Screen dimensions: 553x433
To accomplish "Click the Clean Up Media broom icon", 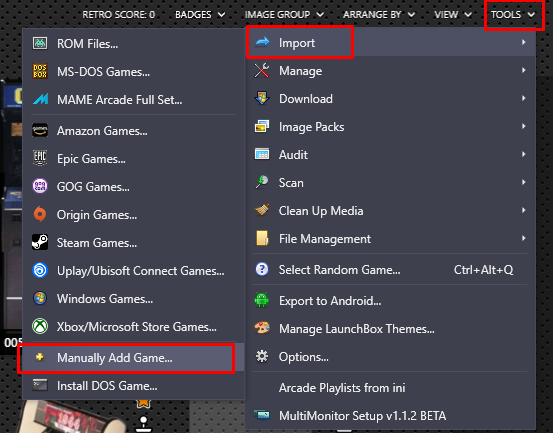I will [x=262, y=211].
